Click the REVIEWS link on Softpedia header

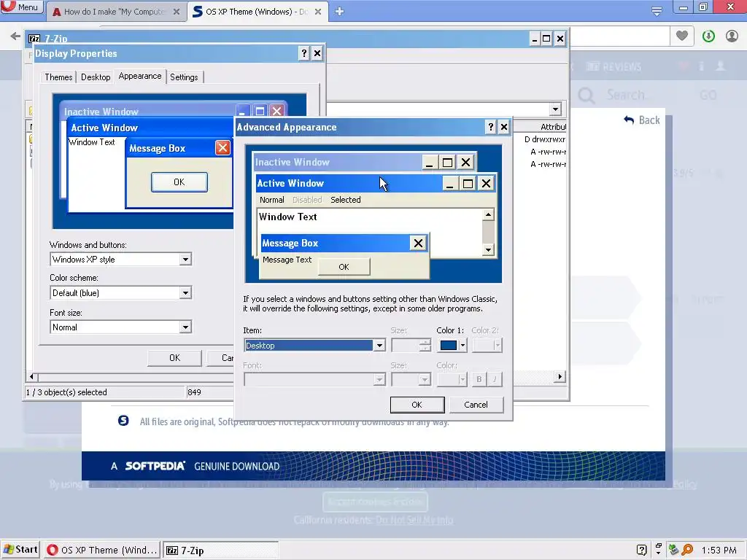point(614,66)
